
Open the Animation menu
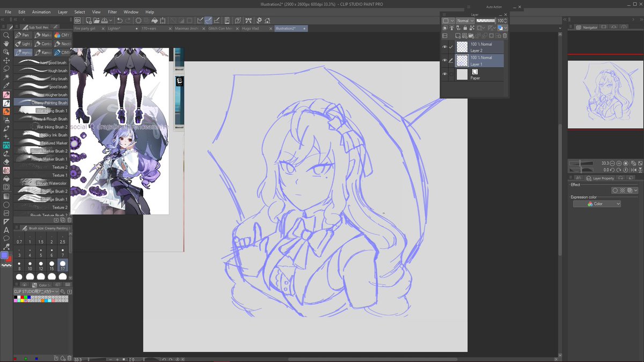[41, 12]
